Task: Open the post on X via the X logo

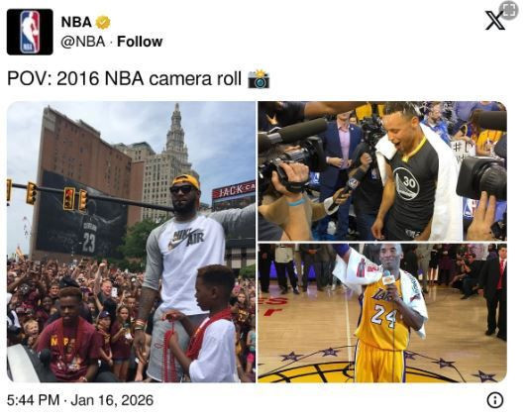Action: pos(495,21)
